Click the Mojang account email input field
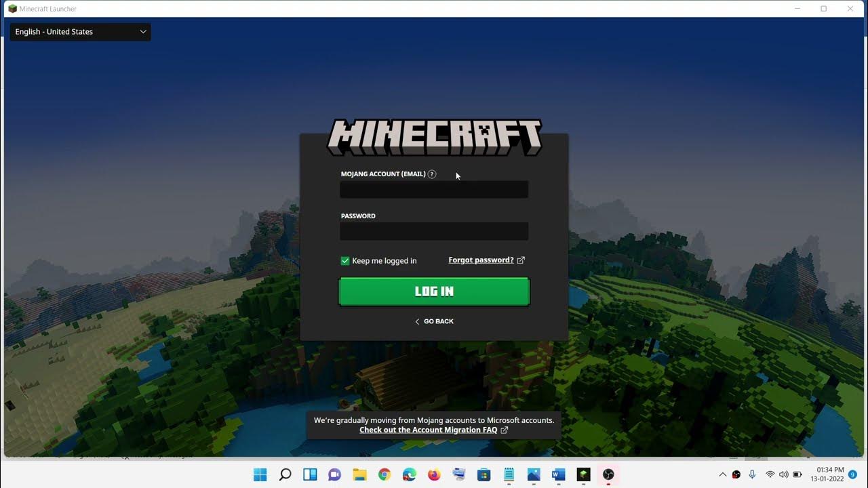Image resolution: width=868 pixels, height=488 pixels. point(434,190)
